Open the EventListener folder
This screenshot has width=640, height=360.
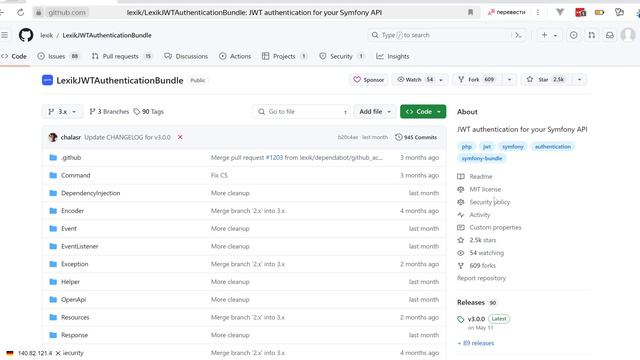pos(80,246)
